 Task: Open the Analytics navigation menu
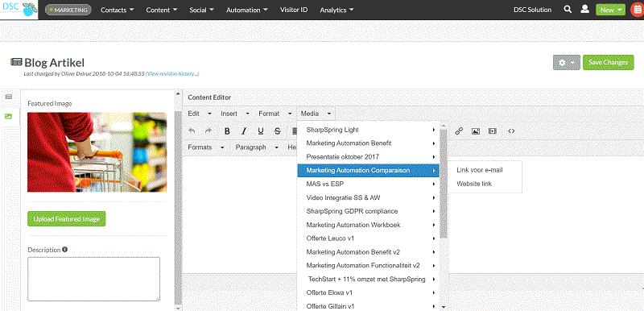[336, 10]
